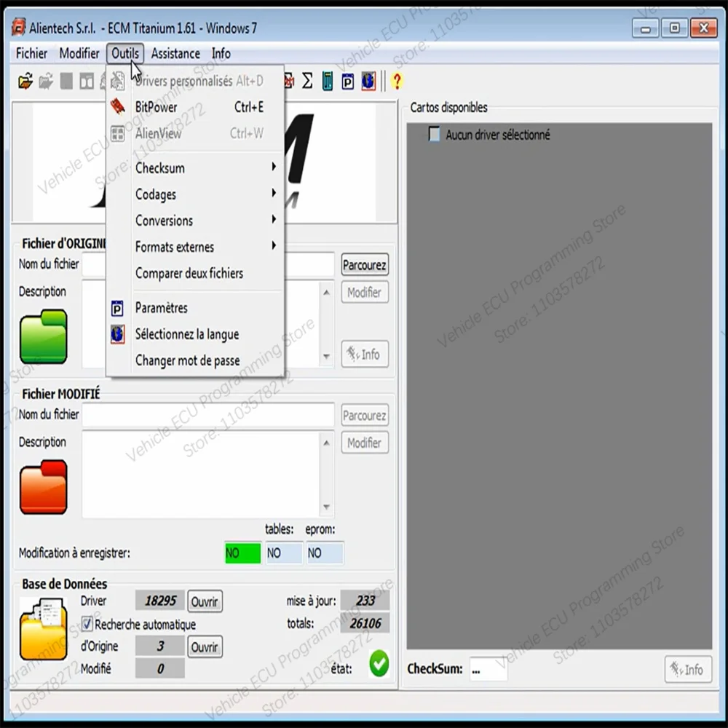Screen dimensions: 728x728
Task: Click the tables NO indicator
Action: click(284, 553)
